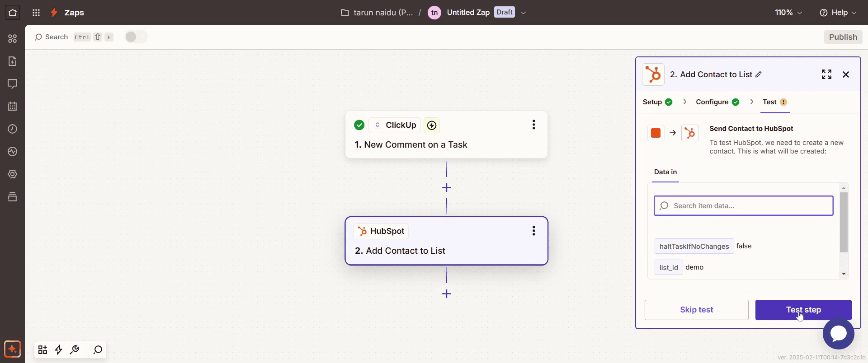Click the haltTaskIfNoChanges field label
This screenshot has width=868, height=363.
tap(694, 246)
